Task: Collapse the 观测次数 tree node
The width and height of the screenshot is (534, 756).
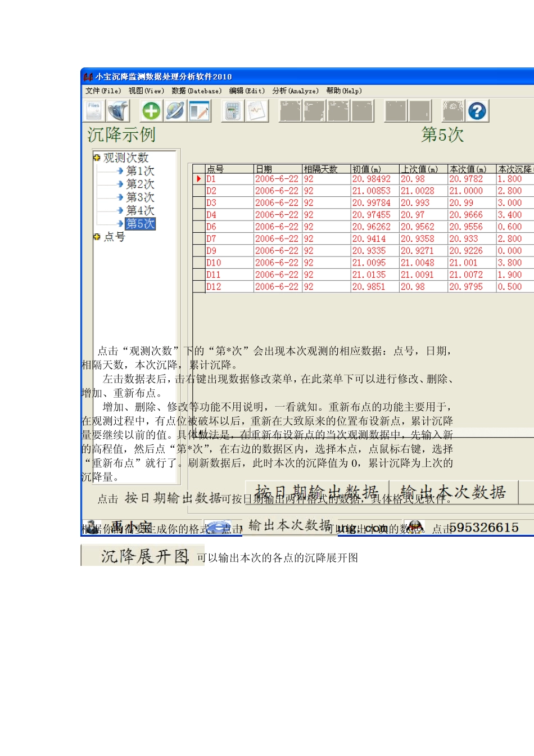Action: (x=97, y=158)
